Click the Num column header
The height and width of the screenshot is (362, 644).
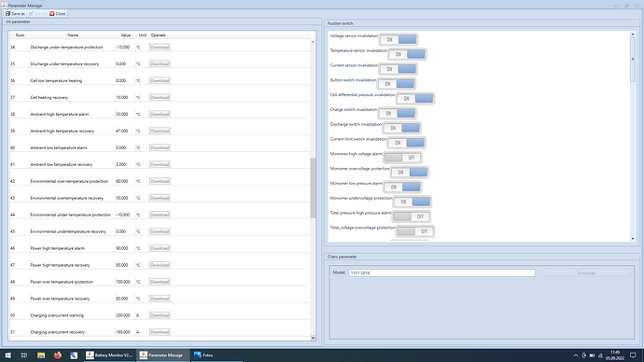tap(20, 35)
